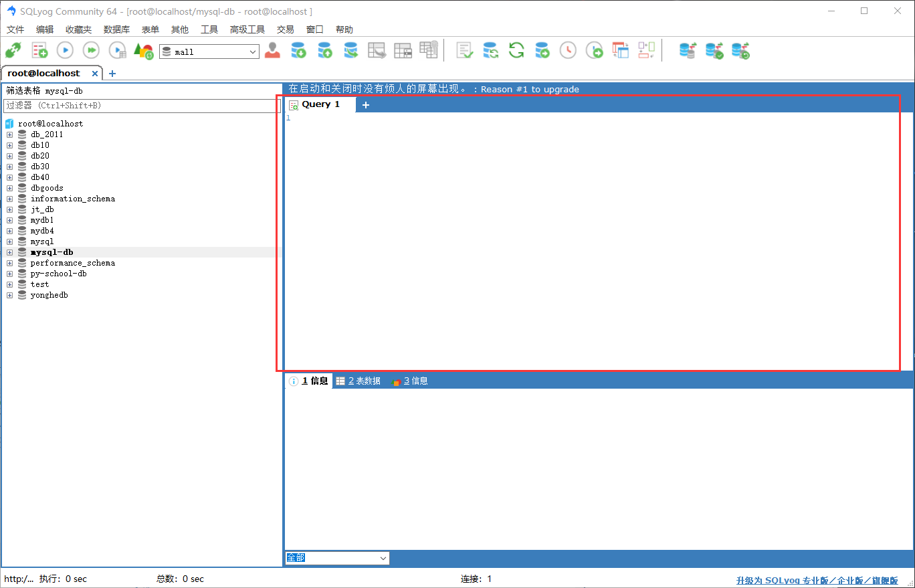The height and width of the screenshot is (588, 915).
Task: Select the performance_schema database in tree
Action: 73,263
